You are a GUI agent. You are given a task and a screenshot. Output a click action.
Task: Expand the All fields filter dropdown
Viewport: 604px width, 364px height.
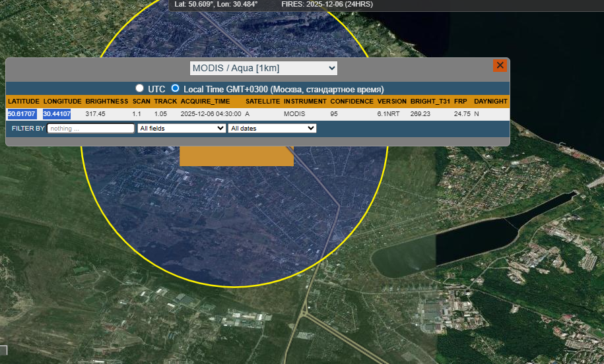[x=181, y=129]
